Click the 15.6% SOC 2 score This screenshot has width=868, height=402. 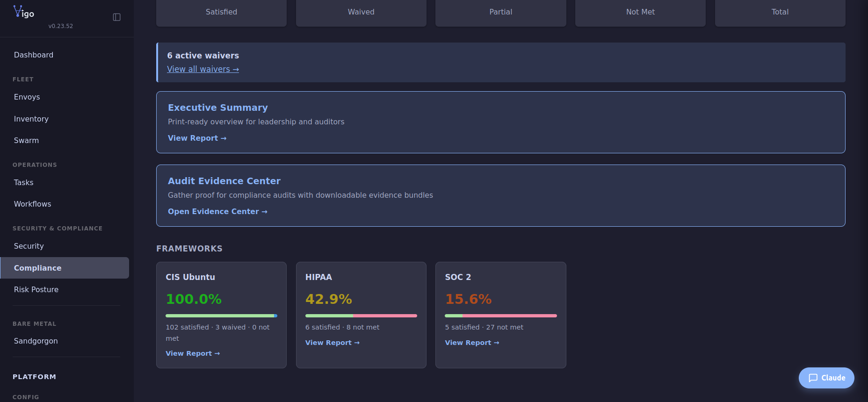(x=468, y=299)
